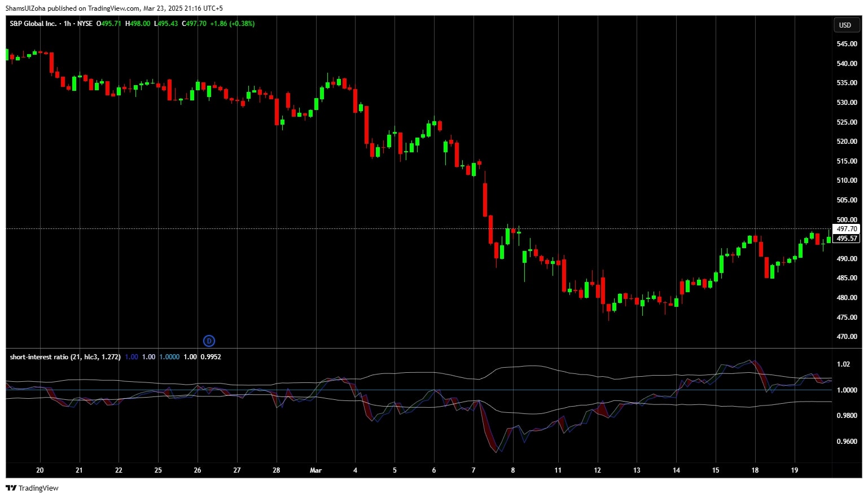Image resolution: width=868 pixels, height=498 pixels.
Task: Click the symbol name S&P Global Inc.
Action: pos(34,24)
